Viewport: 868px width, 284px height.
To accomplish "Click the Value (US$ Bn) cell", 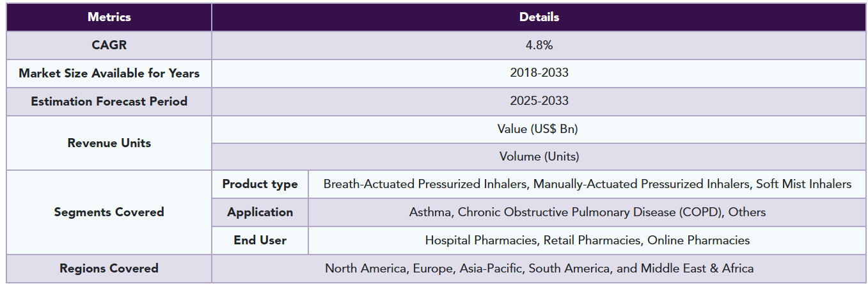I will pos(539,129).
